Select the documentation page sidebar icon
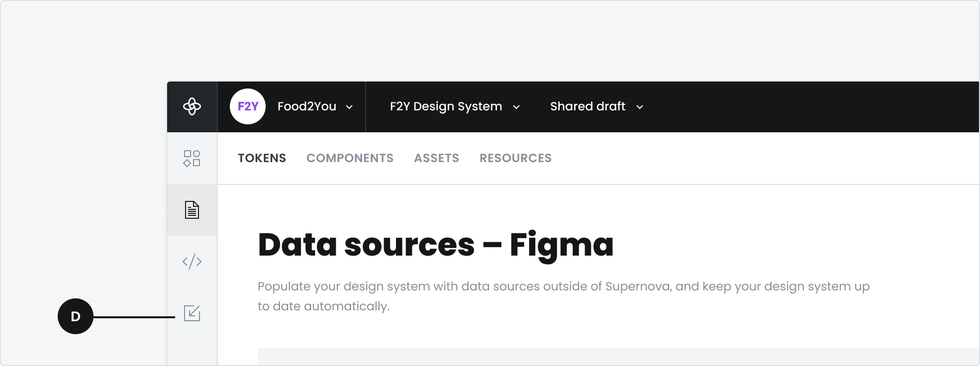Viewport: 980px width, 366px height. tap(192, 210)
